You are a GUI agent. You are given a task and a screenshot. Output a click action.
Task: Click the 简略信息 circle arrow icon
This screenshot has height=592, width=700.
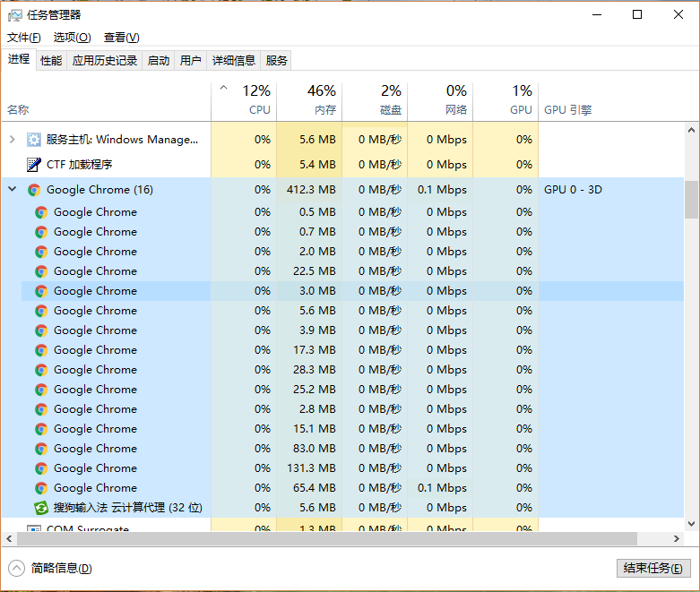pos(16,569)
